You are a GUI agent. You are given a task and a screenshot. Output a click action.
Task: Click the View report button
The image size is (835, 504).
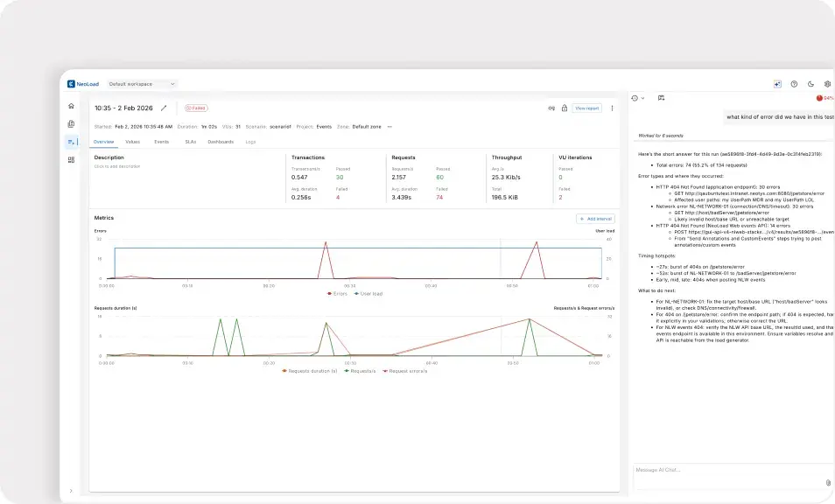pos(586,108)
